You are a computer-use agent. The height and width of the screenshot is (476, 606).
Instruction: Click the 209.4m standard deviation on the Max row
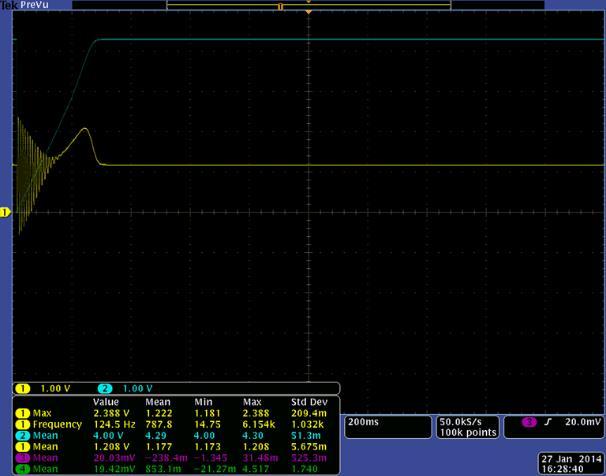(x=309, y=413)
